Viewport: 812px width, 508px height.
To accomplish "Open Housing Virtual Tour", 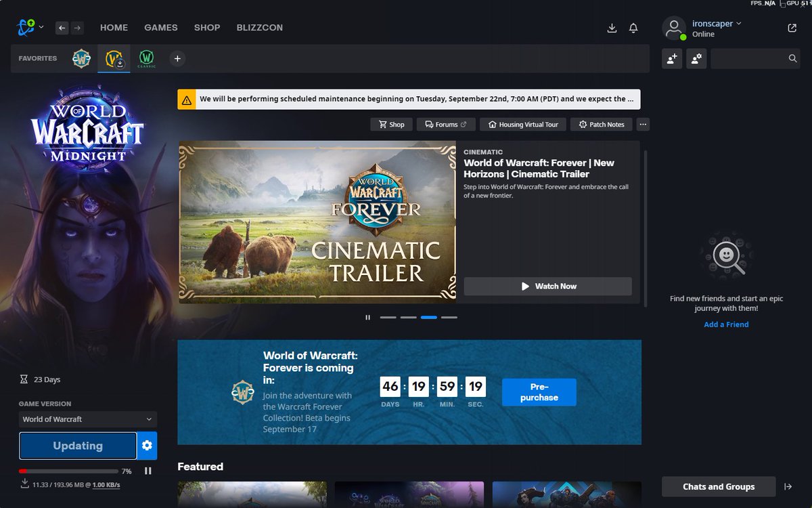I will [x=522, y=125].
